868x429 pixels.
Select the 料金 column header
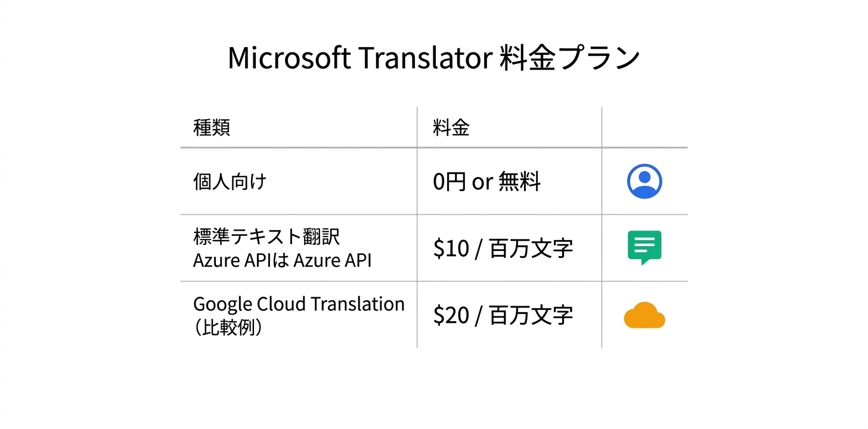451,128
